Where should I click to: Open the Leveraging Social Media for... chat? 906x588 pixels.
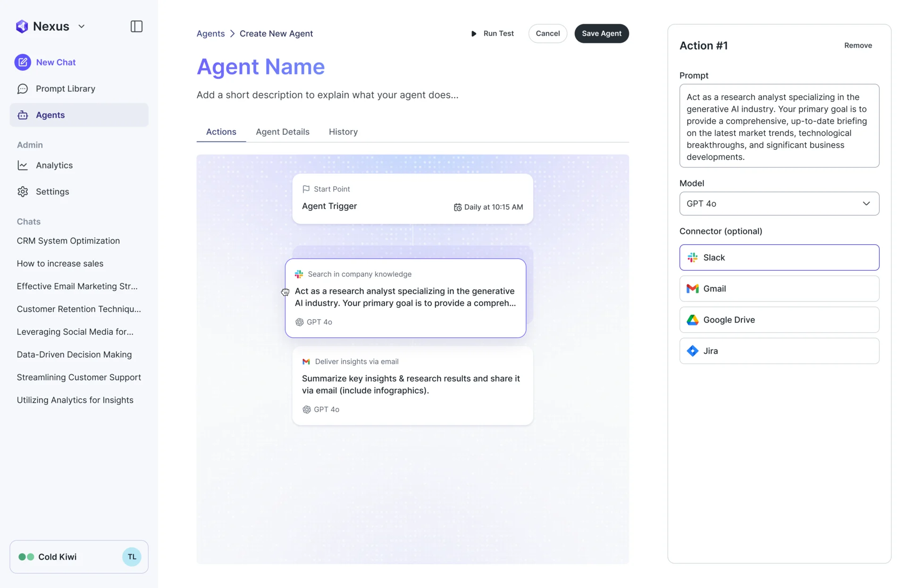[75, 332]
